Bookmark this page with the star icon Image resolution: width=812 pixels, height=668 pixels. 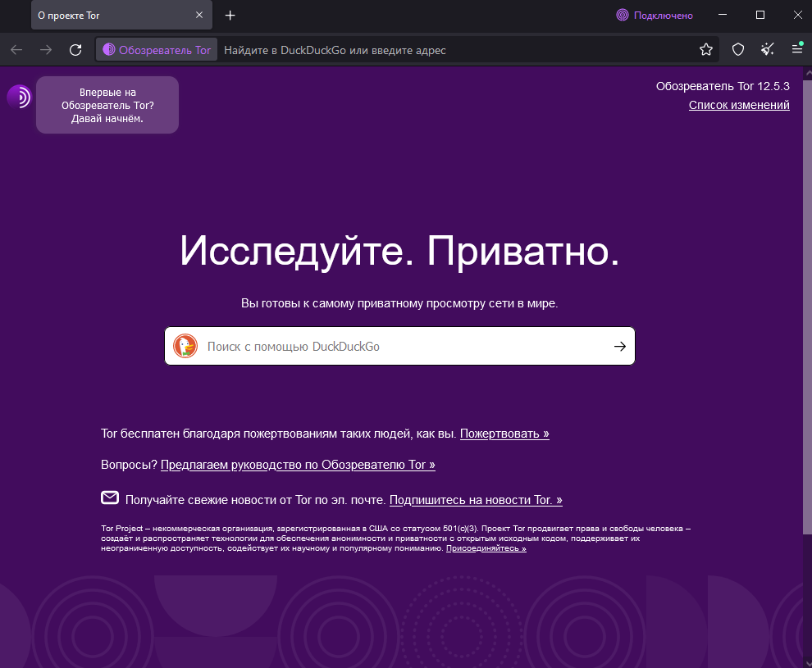706,50
